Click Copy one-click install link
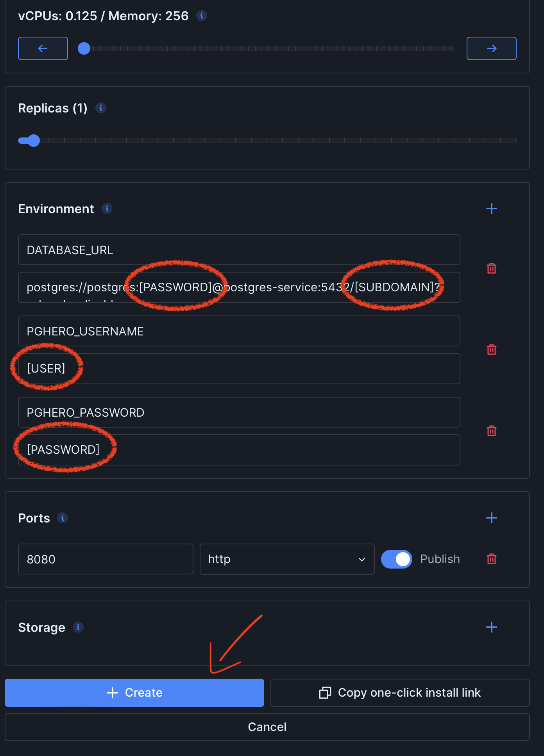Viewport: 544px width, 756px height. click(x=400, y=693)
